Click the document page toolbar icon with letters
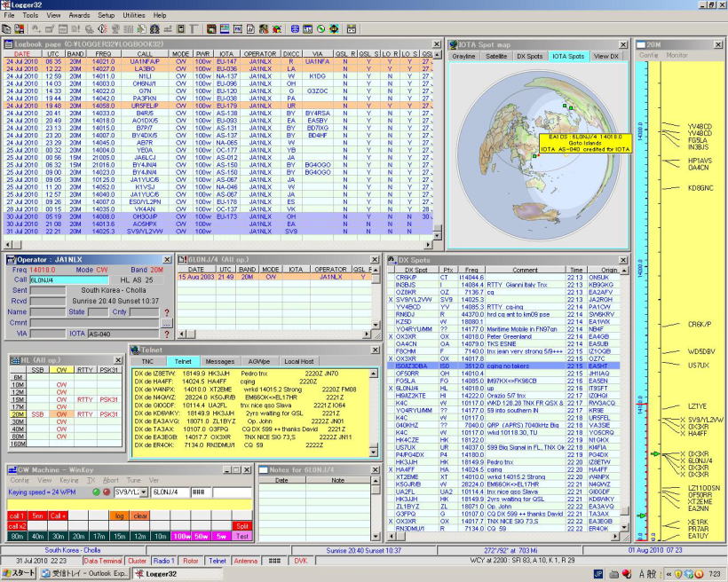The image size is (728, 582). coord(250,29)
